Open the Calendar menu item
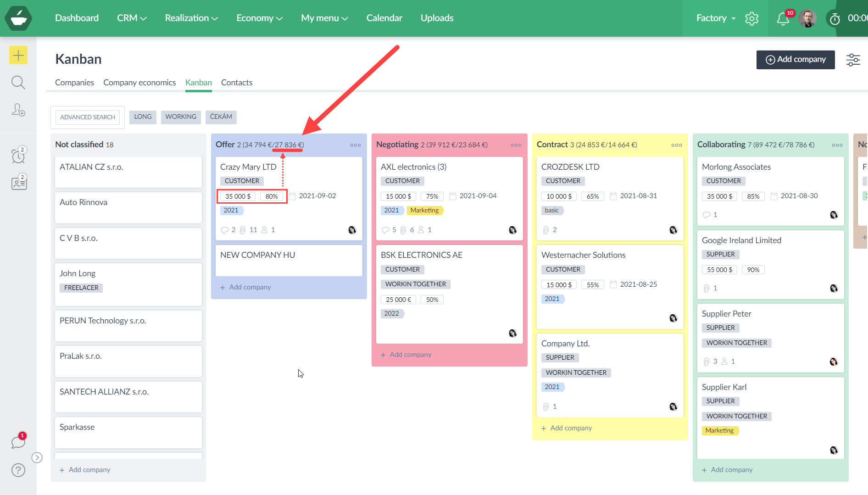Image resolution: width=868 pixels, height=495 pixels. pyautogui.click(x=384, y=18)
